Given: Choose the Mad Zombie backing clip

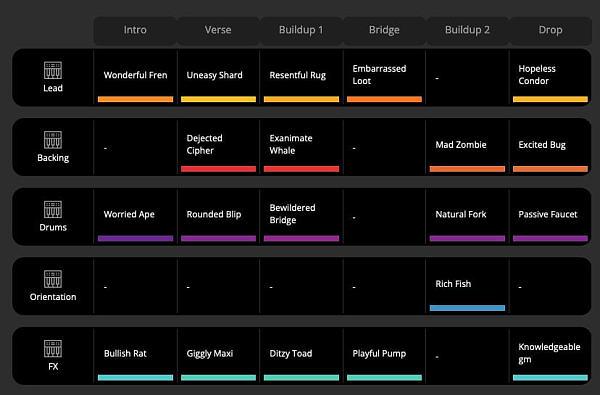Looking at the screenshot, I should [467, 147].
